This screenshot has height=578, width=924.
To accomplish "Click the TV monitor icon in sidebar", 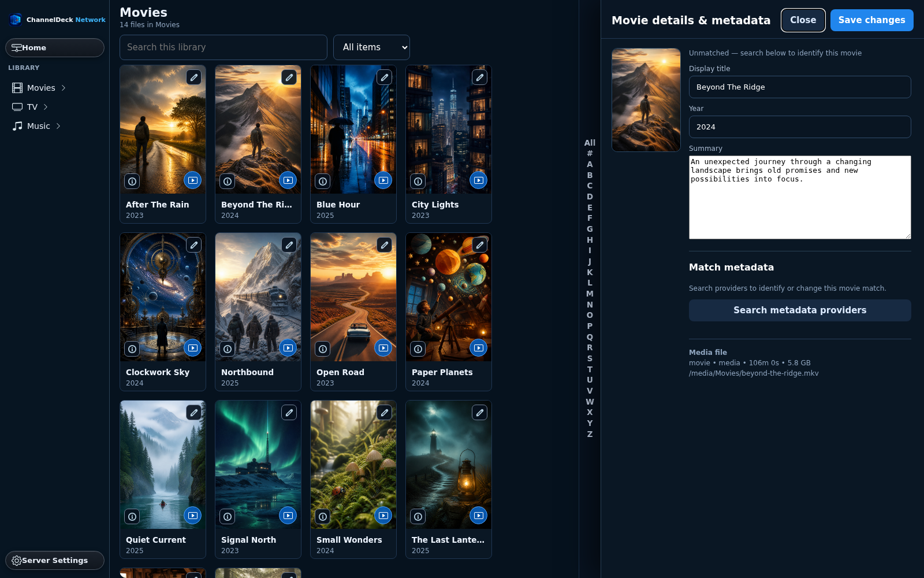I will tap(17, 107).
